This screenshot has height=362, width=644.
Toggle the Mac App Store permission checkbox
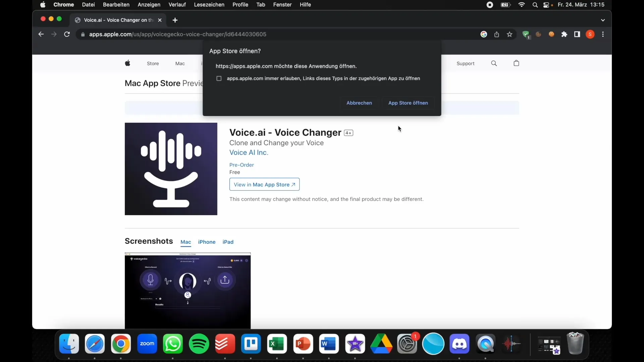219,78
